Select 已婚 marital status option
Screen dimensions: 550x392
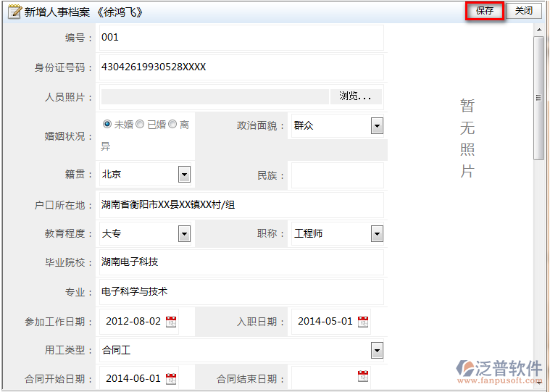pos(140,124)
